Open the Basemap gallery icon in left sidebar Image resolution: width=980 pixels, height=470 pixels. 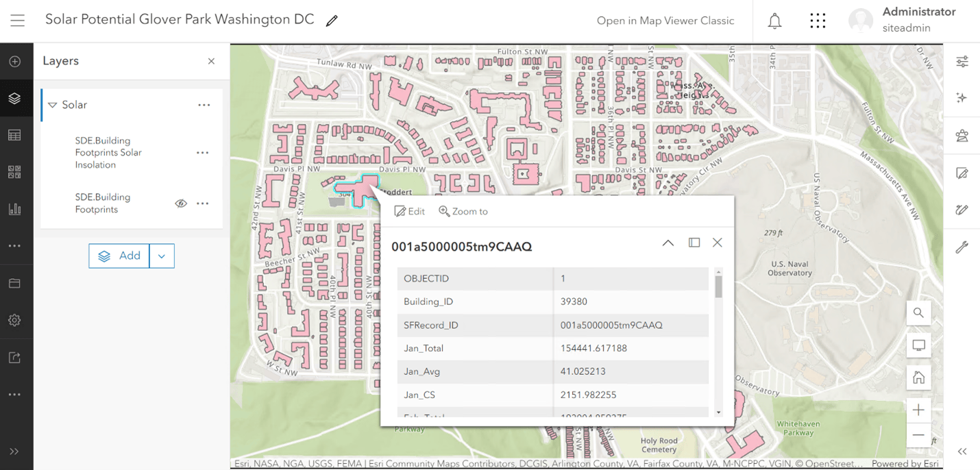click(x=14, y=172)
